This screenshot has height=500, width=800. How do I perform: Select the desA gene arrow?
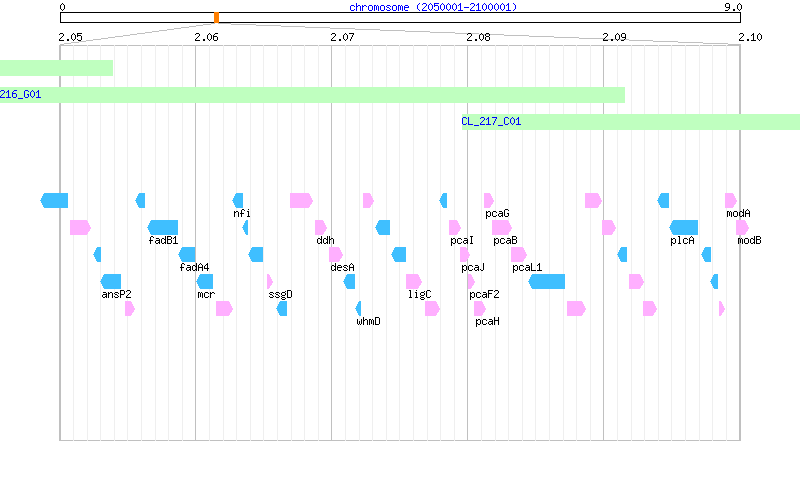coord(336,255)
